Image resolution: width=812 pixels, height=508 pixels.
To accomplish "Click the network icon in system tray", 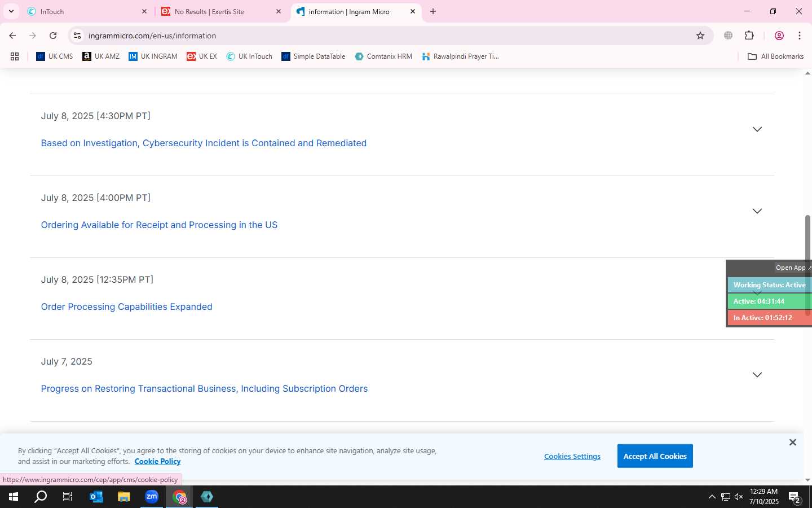I will coord(725,497).
